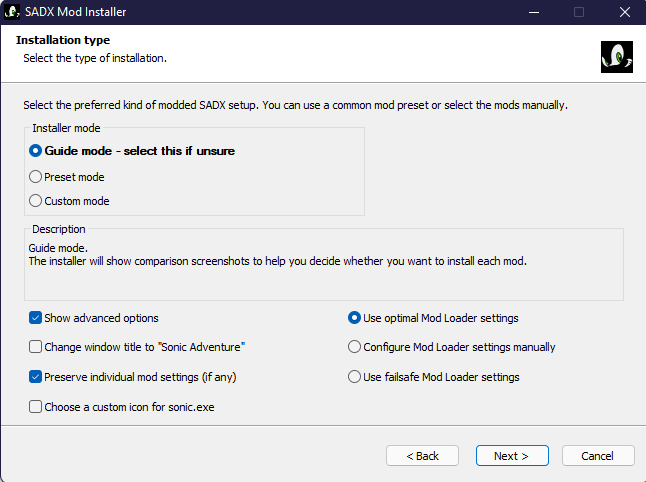
Task: Cancel the installation
Action: tap(598, 456)
